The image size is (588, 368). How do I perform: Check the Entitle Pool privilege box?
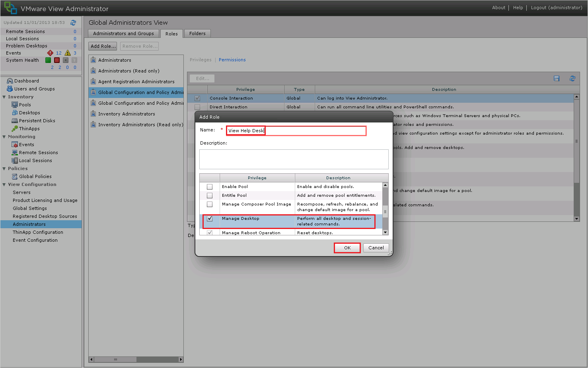tap(210, 196)
